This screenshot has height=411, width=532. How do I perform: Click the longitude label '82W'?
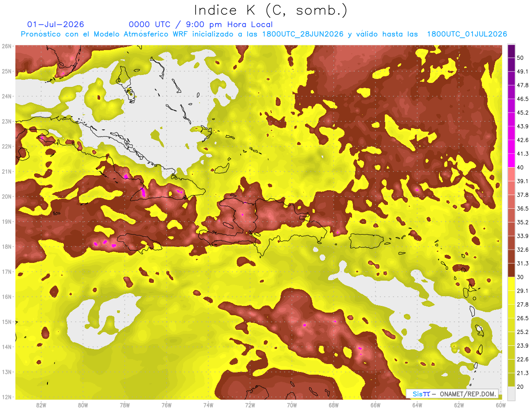[41, 405]
